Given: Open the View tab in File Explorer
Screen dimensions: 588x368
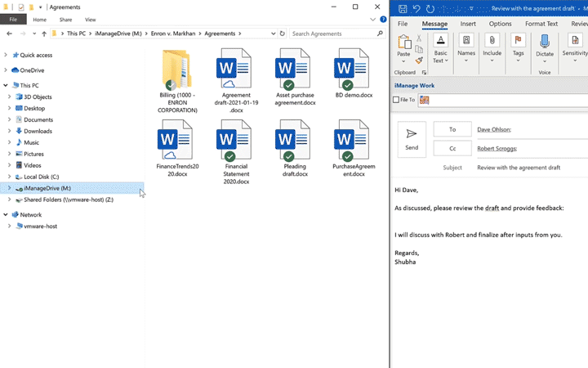Looking at the screenshot, I should (x=90, y=20).
